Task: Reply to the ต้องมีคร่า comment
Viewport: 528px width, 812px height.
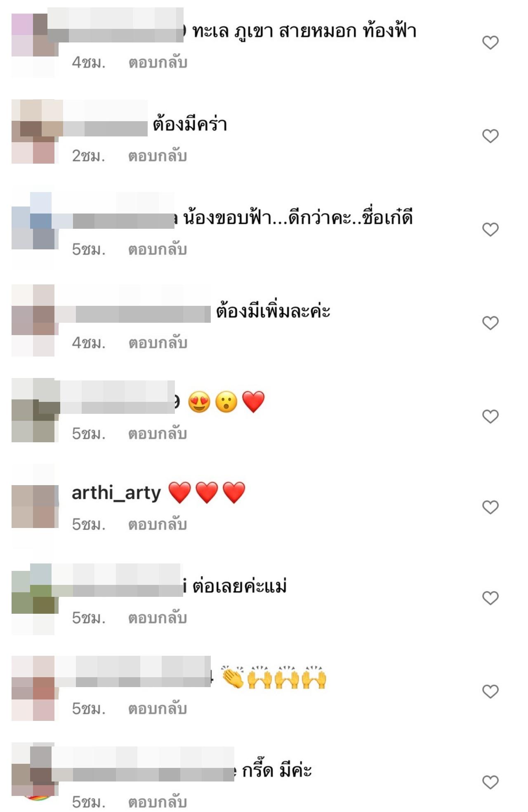Action: [158, 156]
